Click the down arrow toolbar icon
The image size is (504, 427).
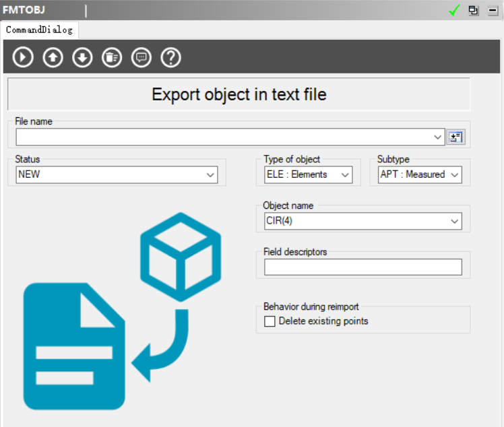pyautogui.click(x=82, y=57)
